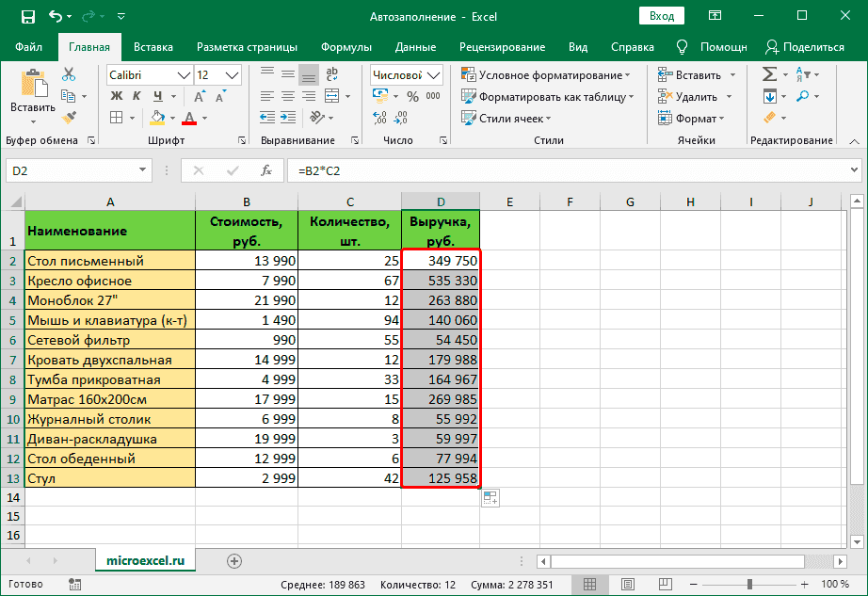The image size is (868, 596).
Task: Expand the Числовой number format dropdown
Action: (433, 75)
